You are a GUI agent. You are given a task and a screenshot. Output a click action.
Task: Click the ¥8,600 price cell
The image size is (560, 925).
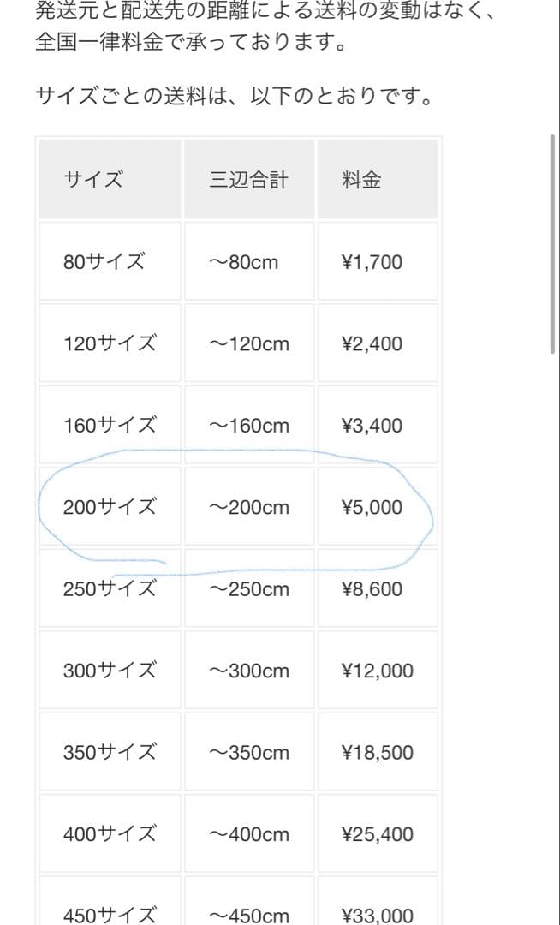coord(372,589)
